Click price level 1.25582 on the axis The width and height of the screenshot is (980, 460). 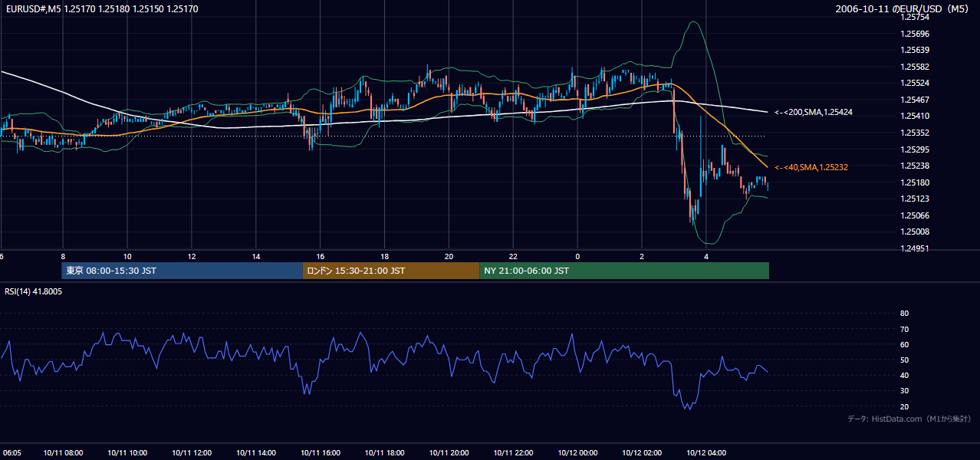pyautogui.click(x=915, y=67)
